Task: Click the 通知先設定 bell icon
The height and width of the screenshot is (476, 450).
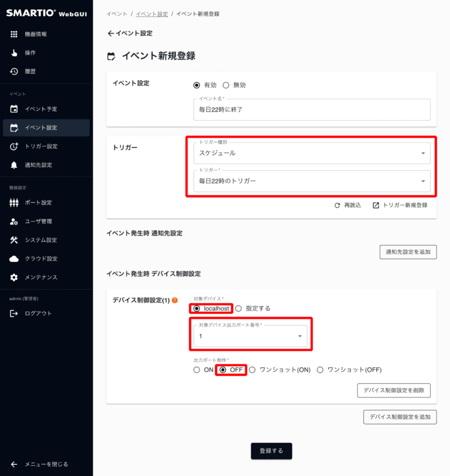Action: click(x=14, y=165)
